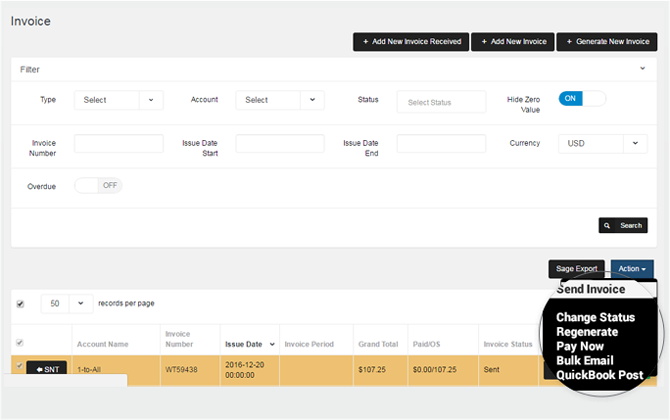Click the Add New Invoice button
Viewport: 670px width, 420px height.
pyautogui.click(x=512, y=41)
